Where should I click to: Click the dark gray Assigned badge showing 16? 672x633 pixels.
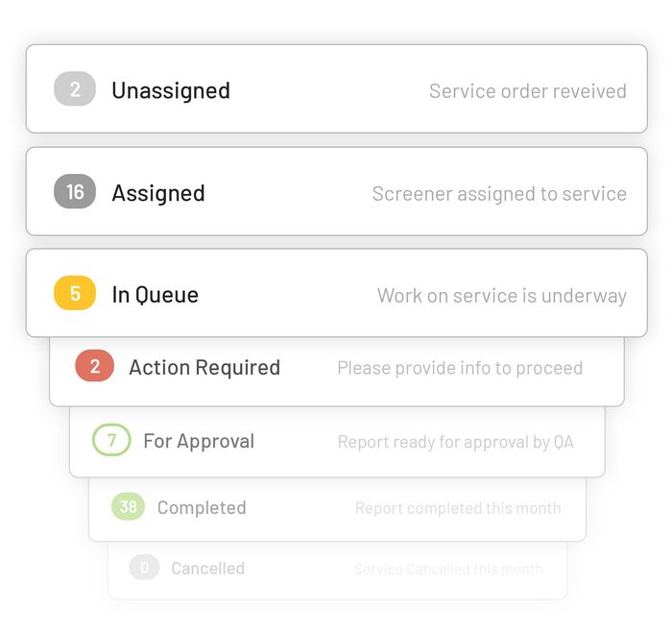pos(75,191)
